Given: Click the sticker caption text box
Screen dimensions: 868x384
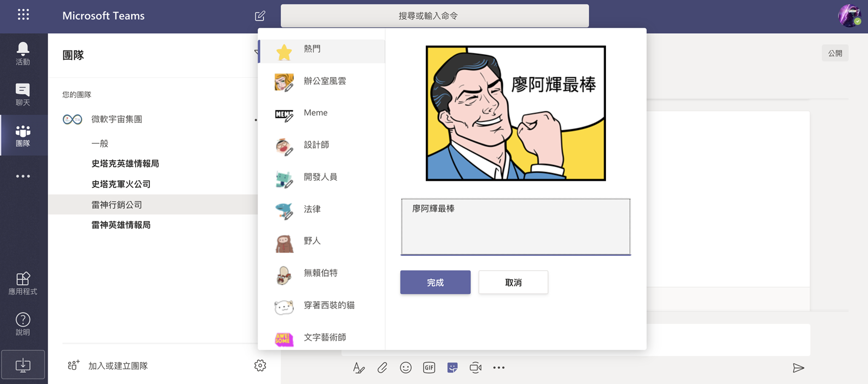Looking at the screenshot, I should (515, 226).
